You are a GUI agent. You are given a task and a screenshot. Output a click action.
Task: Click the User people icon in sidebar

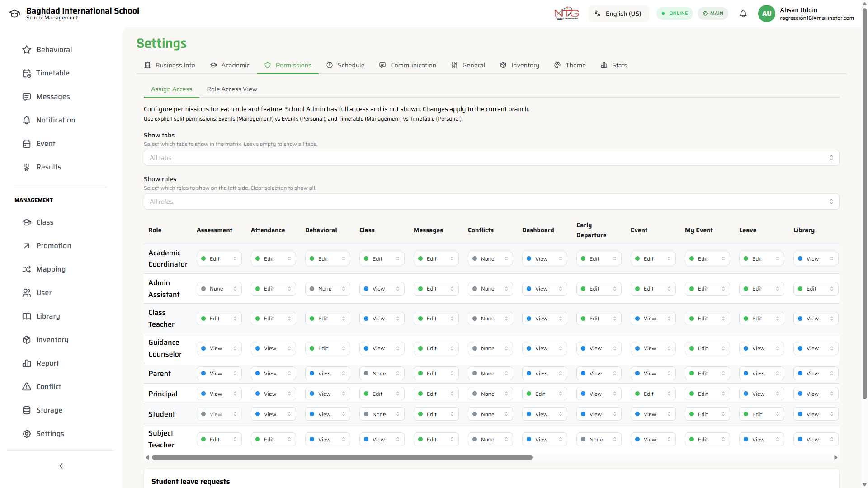click(27, 293)
